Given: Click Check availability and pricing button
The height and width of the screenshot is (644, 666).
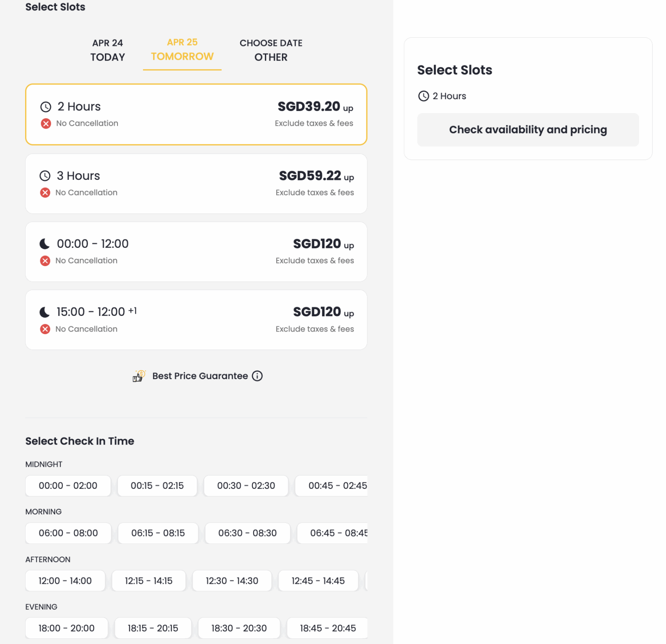Looking at the screenshot, I should [x=528, y=130].
